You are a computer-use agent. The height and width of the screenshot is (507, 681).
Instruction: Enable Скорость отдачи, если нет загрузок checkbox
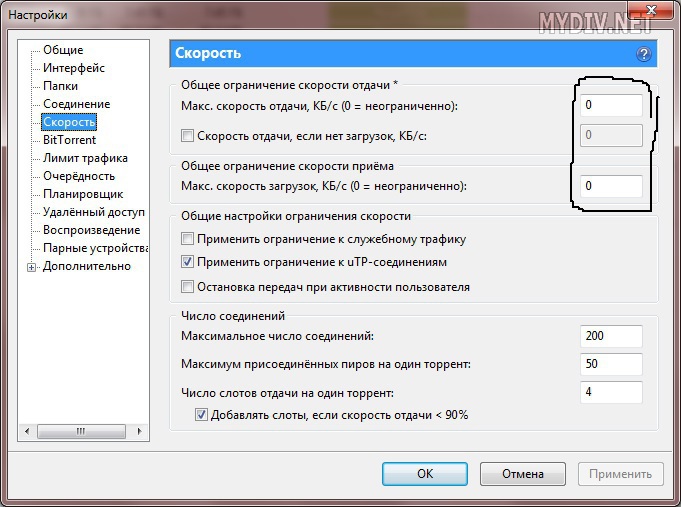tap(187, 136)
